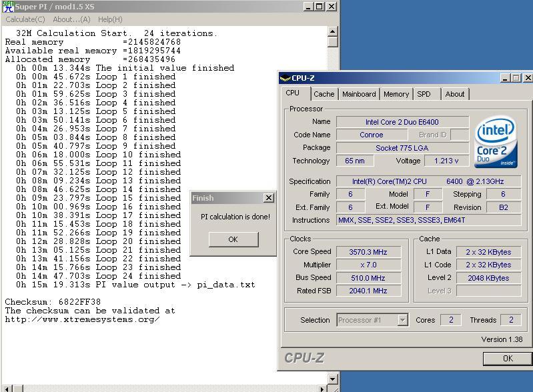The image size is (533, 392).
Task: Close the Finish dialog with its X button
Action: [x=269, y=198]
